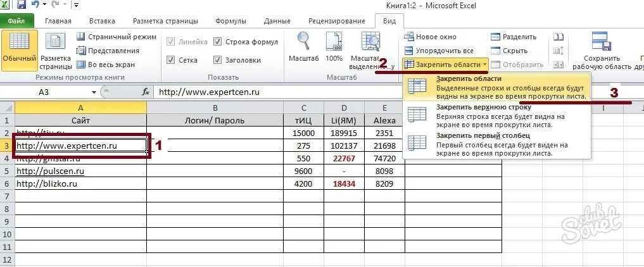Click the view side by side icon
The height and width of the screenshot is (267, 644).
click(558, 37)
